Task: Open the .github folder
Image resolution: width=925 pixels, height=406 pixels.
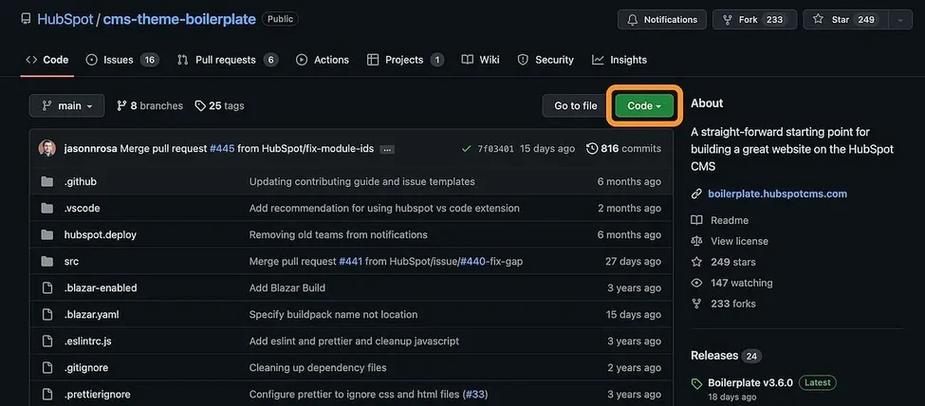Action: (x=80, y=182)
